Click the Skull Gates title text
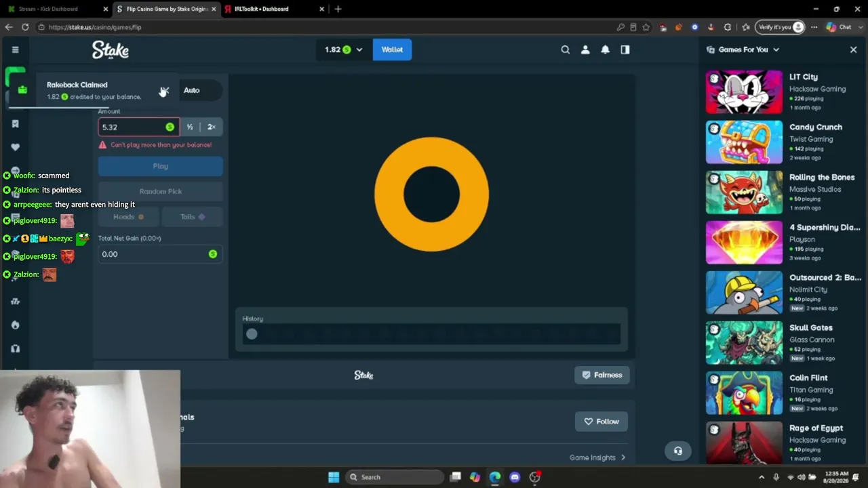The width and height of the screenshot is (868, 488). 810,328
